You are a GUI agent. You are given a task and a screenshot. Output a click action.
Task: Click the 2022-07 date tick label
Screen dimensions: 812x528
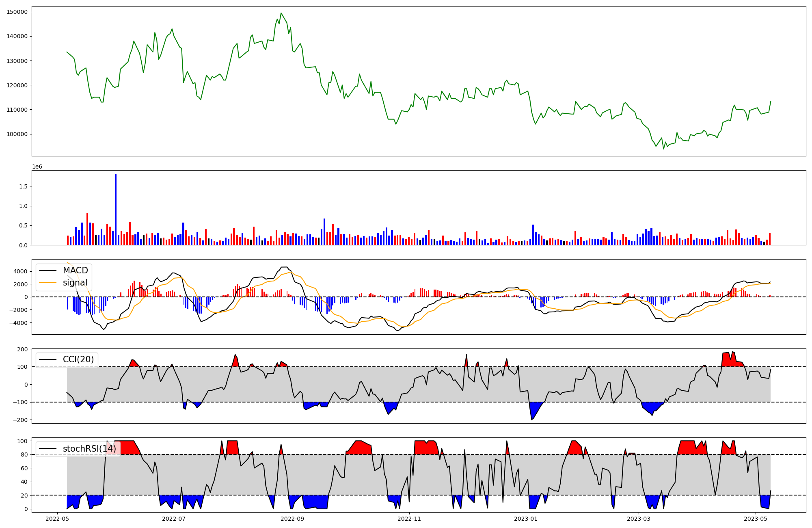(x=174, y=519)
